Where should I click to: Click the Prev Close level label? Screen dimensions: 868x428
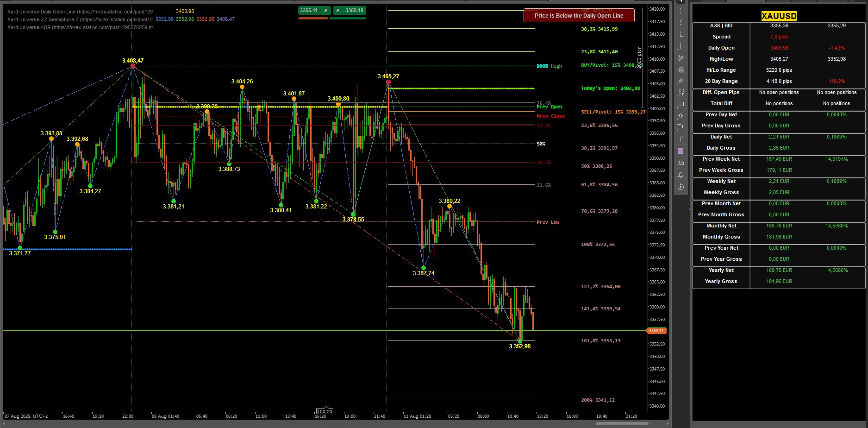pyautogui.click(x=551, y=116)
